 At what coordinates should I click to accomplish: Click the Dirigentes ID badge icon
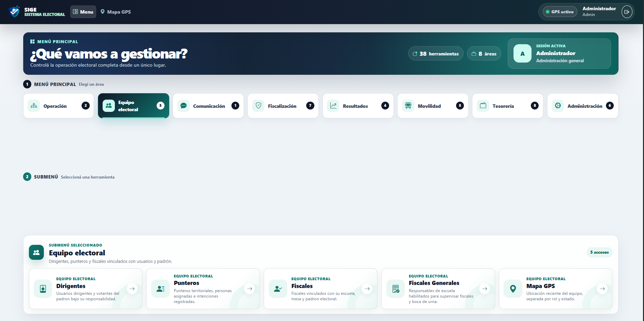[43, 289]
